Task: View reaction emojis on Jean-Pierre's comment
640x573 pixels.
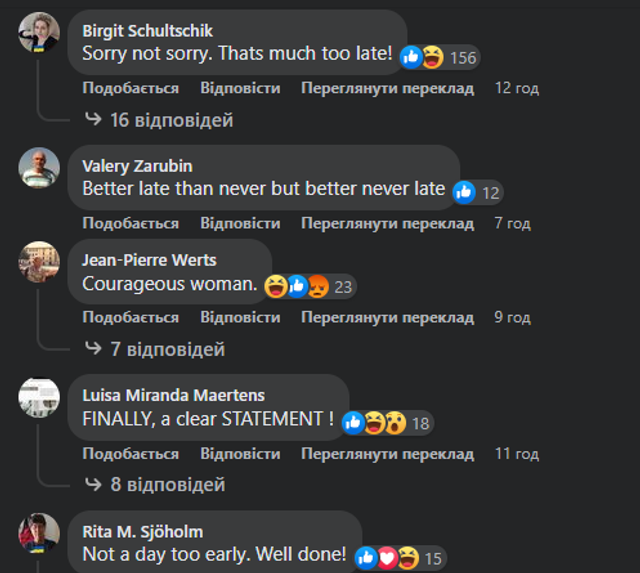Action: [x=297, y=286]
